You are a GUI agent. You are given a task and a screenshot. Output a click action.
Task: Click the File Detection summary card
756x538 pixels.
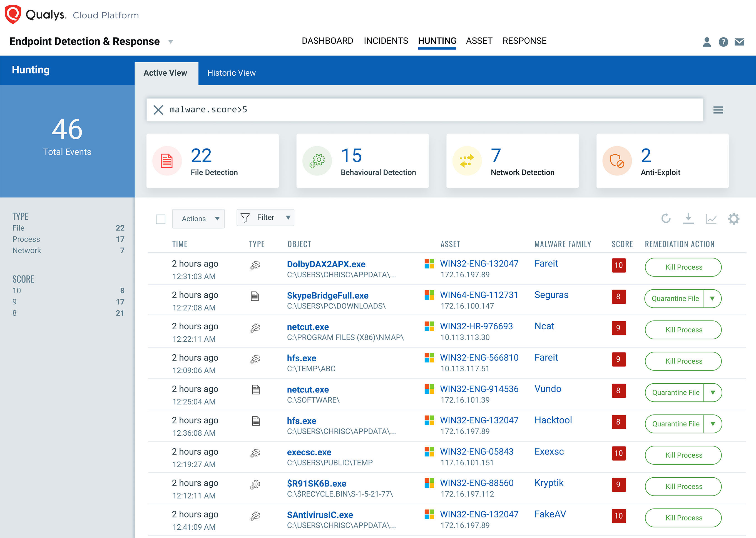click(x=213, y=161)
